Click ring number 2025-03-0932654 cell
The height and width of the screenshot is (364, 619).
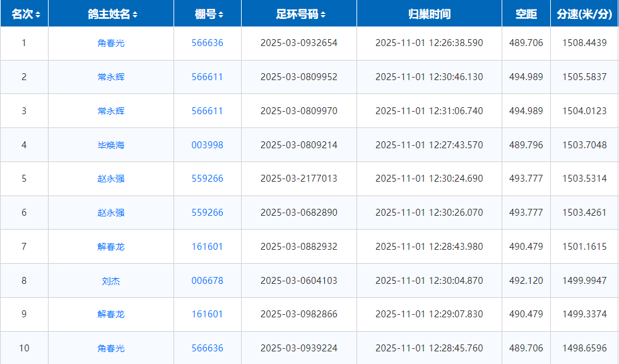pos(298,43)
